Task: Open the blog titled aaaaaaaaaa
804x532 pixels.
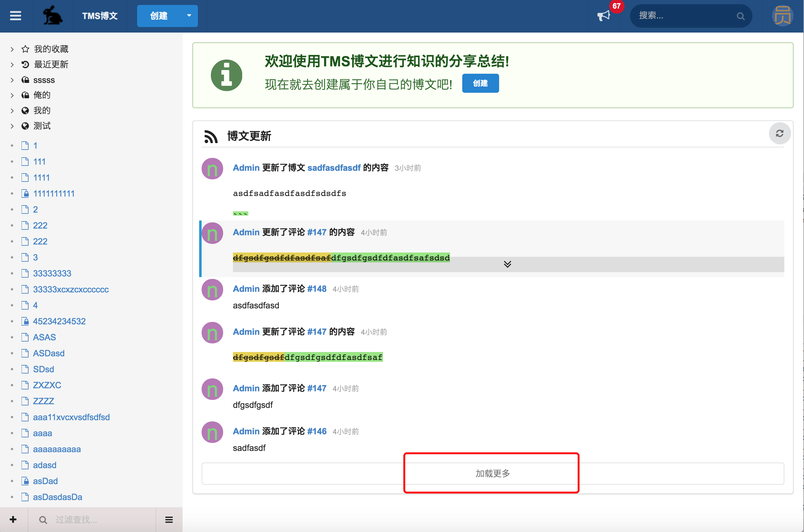Action: click(57, 449)
